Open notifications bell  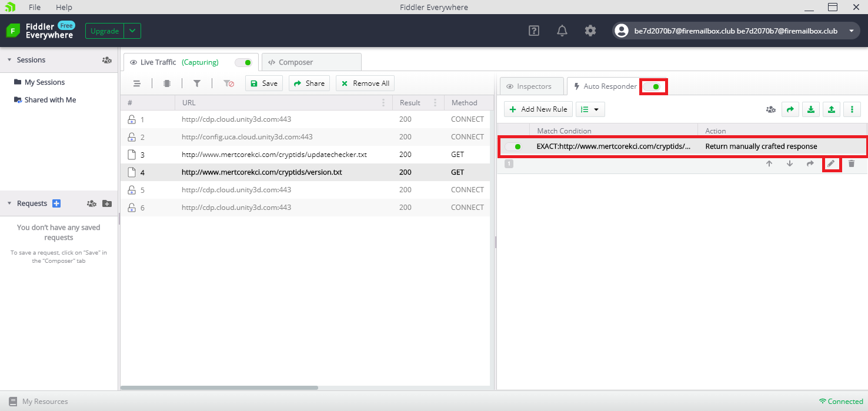[562, 31]
